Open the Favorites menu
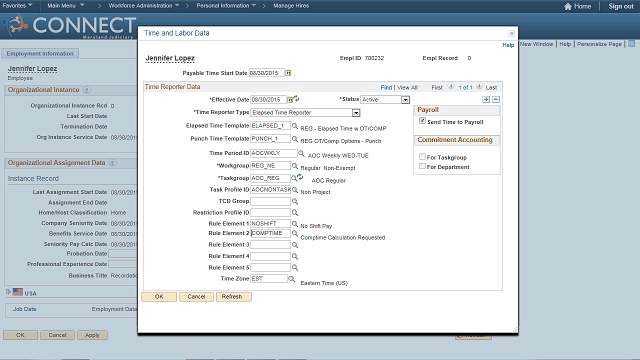The image size is (640, 360). (x=18, y=6)
